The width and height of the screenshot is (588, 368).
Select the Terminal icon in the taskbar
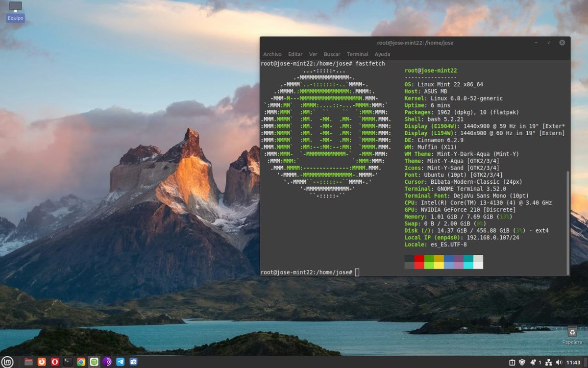[x=68, y=362]
